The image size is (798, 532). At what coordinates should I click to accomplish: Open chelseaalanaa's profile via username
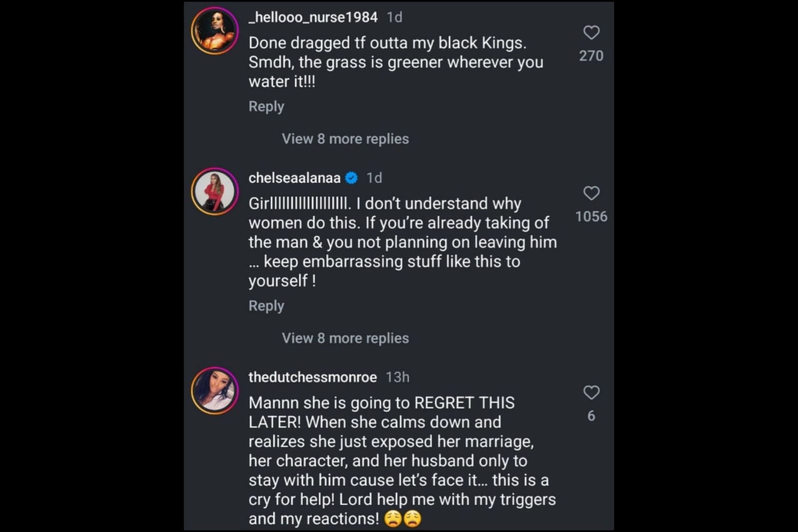tap(294, 177)
